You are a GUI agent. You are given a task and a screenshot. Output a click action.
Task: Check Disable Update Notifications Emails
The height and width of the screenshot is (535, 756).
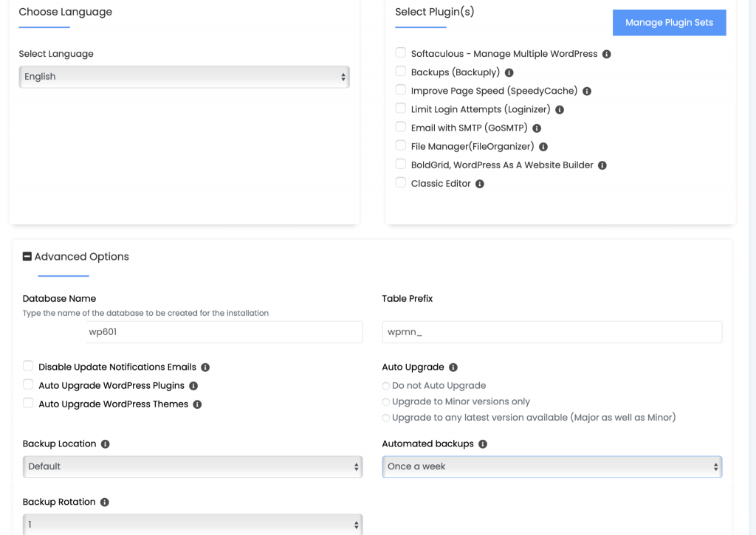pos(28,366)
